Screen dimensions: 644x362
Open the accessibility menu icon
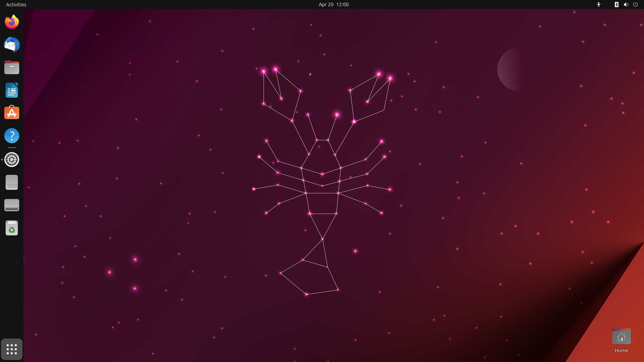pos(598,4)
